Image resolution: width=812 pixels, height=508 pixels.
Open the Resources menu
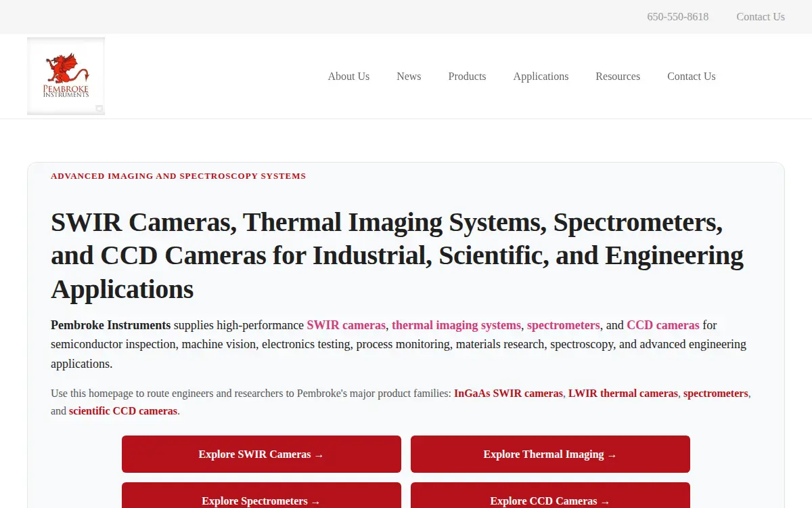tap(618, 77)
